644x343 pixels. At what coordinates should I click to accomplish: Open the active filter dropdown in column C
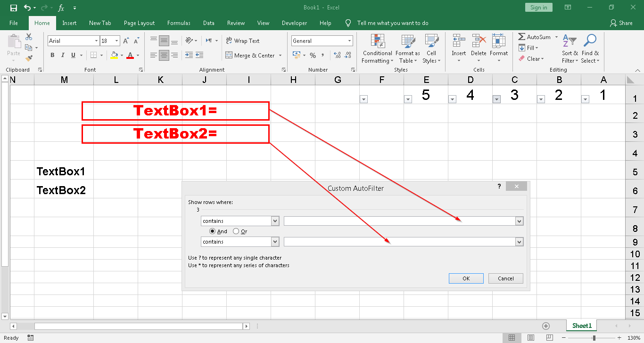[x=496, y=99]
